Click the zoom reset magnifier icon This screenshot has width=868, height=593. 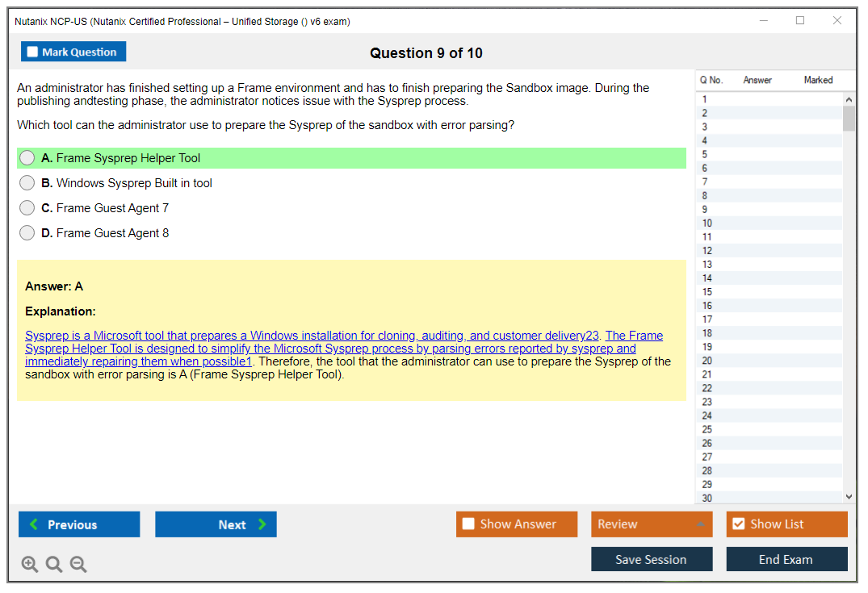54,565
